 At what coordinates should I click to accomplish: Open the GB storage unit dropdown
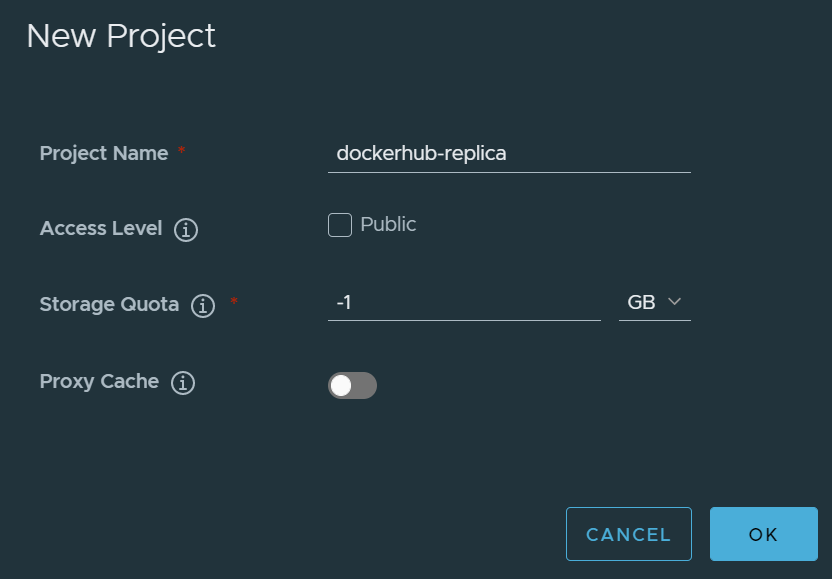coord(654,302)
